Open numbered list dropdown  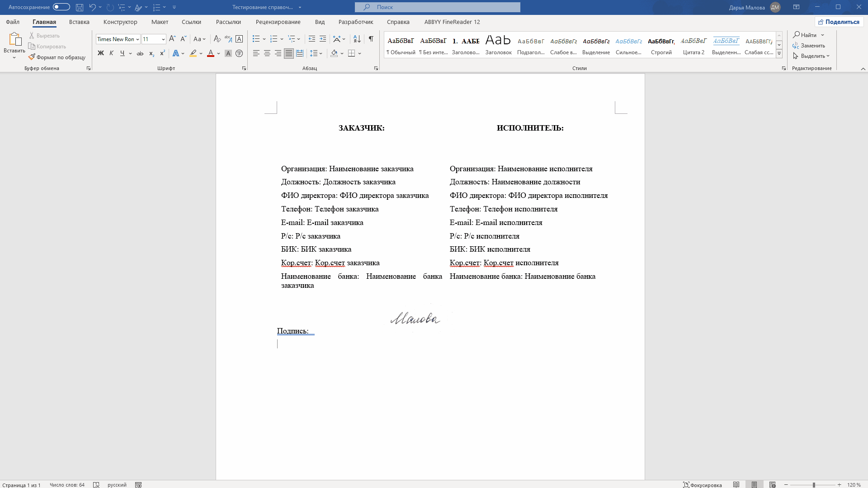pyautogui.click(x=282, y=39)
